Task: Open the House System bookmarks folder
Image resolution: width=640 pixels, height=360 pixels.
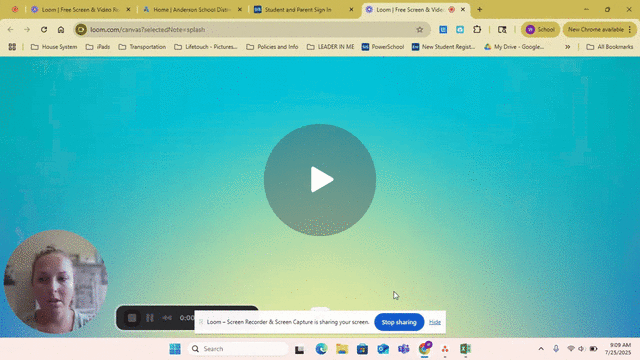Action: (54, 47)
